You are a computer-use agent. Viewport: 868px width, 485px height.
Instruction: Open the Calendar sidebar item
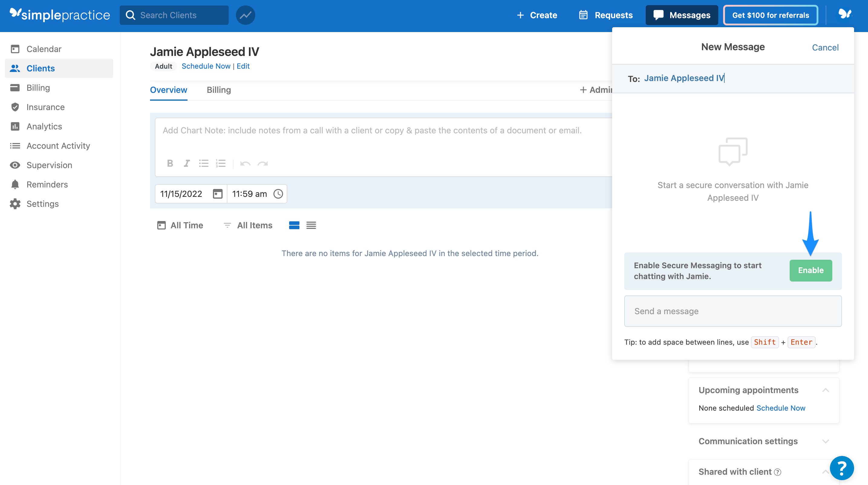coord(59,49)
